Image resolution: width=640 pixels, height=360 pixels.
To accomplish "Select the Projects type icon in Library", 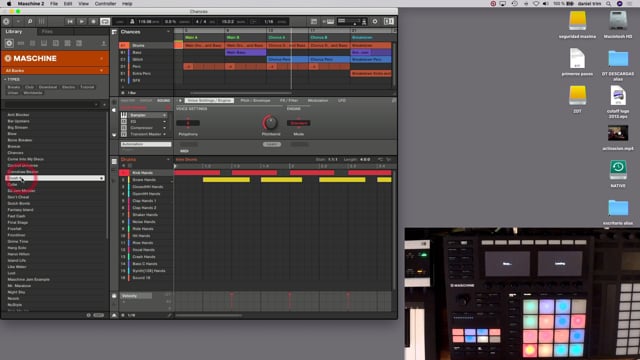I will click(x=9, y=43).
